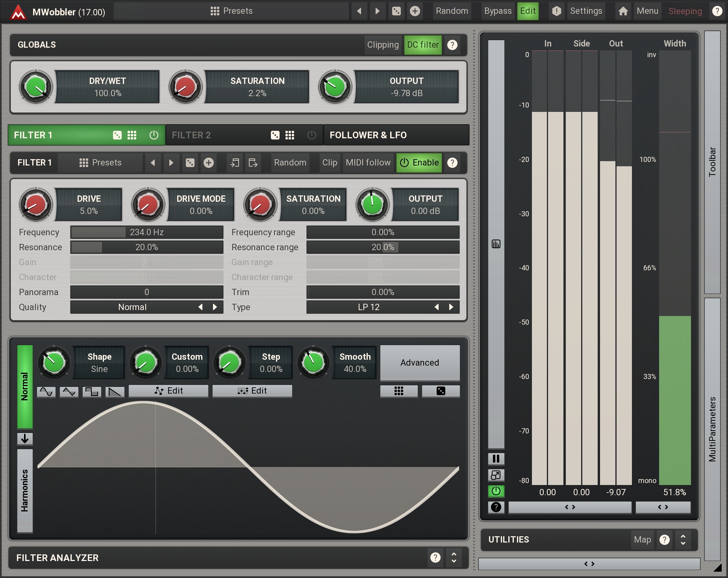This screenshot has width=728, height=578.
Task: Disable Filter 1 using Enable button
Action: pyautogui.click(x=419, y=163)
